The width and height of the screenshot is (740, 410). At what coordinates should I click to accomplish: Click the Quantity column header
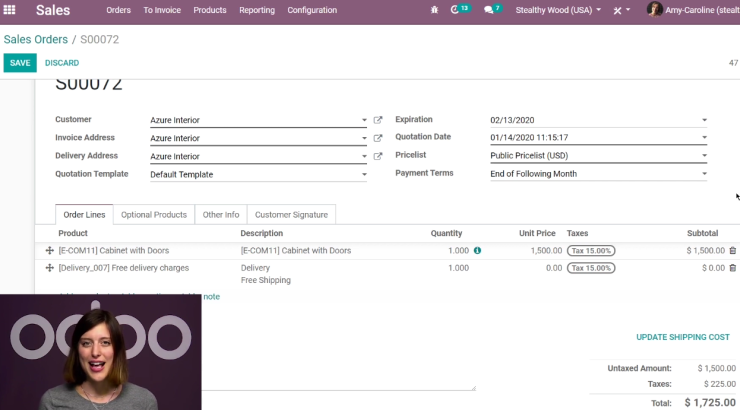click(446, 233)
